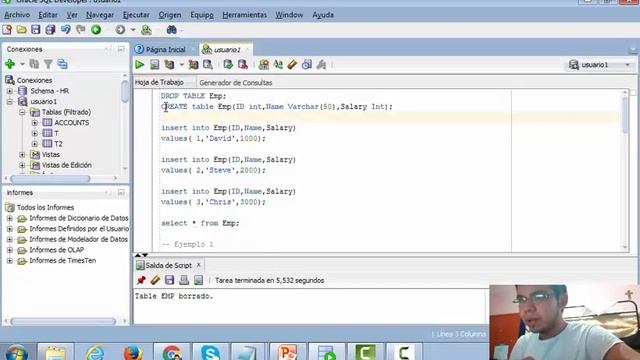Click the Informes panel horizontal scrollbar
This screenshot has width=640, height=360.
[x=63, y=321]
